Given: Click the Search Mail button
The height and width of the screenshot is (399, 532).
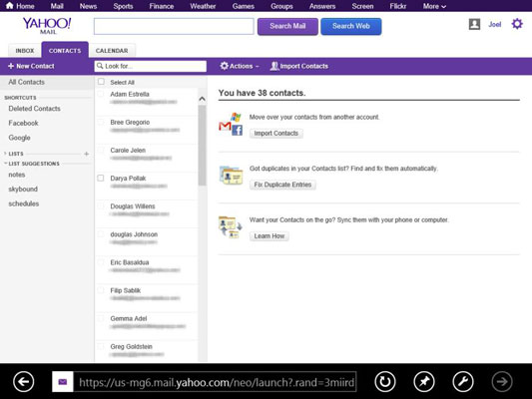Looking at the screenshot, I should [287, 27].
